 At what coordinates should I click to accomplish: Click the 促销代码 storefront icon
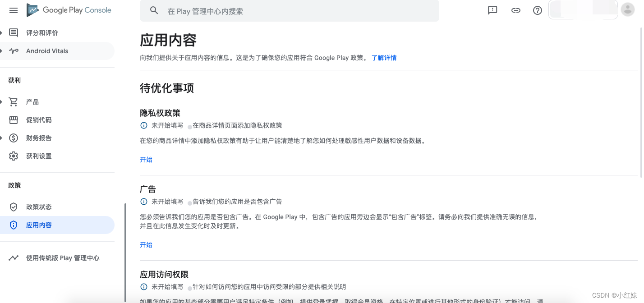pos(13,119)
